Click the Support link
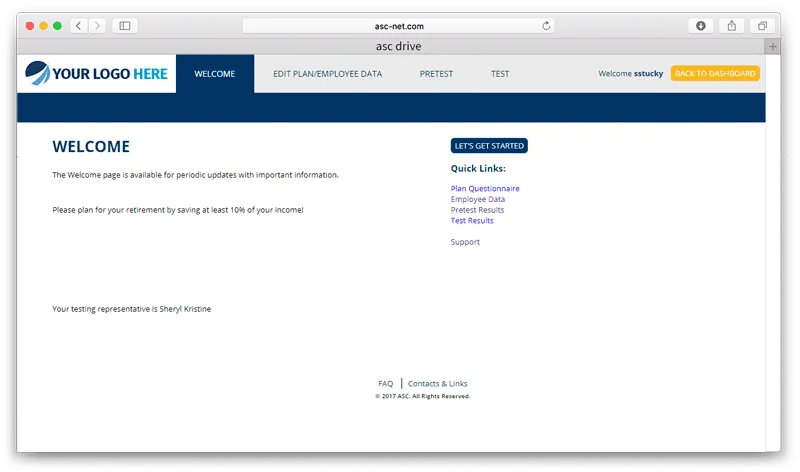The image size is (800, 472). [465, 242]
